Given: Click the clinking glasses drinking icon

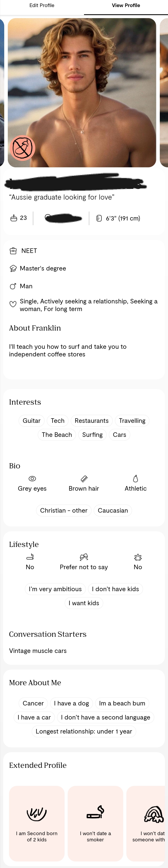Looking at the screenshot, I should coord(84,557).
